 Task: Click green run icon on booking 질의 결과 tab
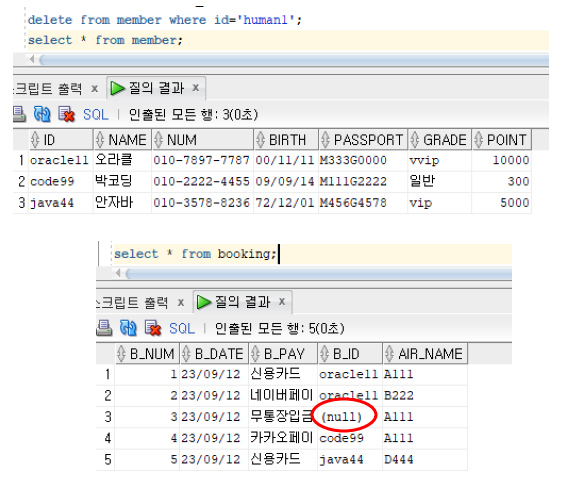(x=204, y=302)
